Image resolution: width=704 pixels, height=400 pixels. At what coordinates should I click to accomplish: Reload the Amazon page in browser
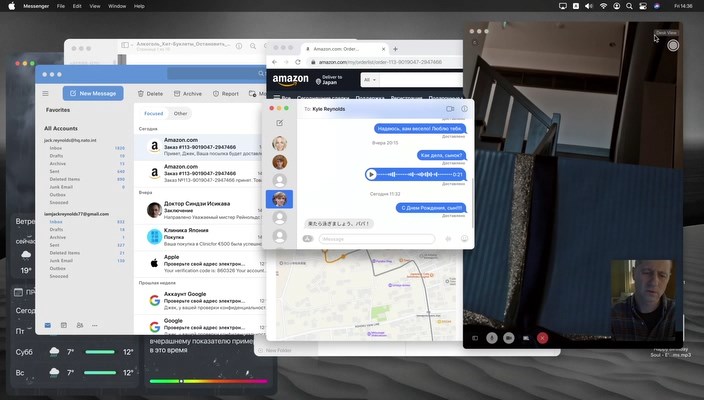298,62
